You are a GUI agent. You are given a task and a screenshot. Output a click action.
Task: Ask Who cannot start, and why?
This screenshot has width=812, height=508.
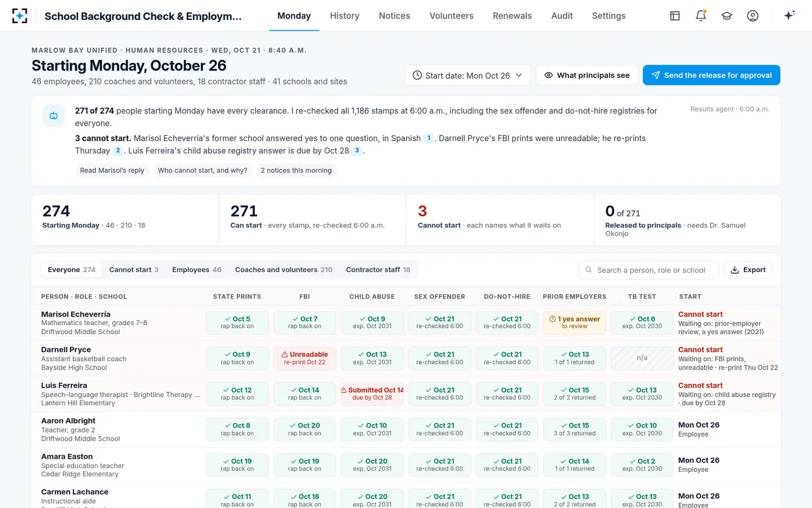point(202,170)
